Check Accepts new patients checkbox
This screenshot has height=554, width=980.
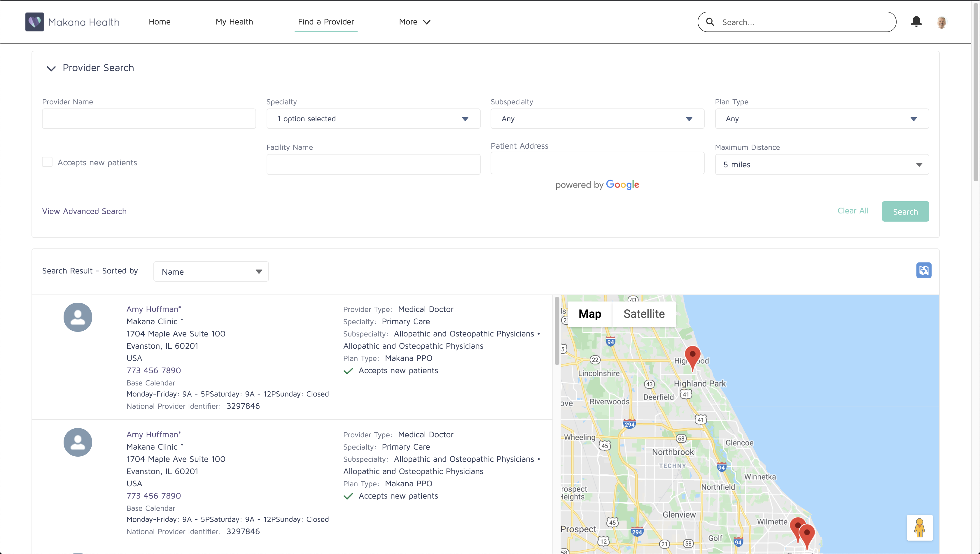47,162
